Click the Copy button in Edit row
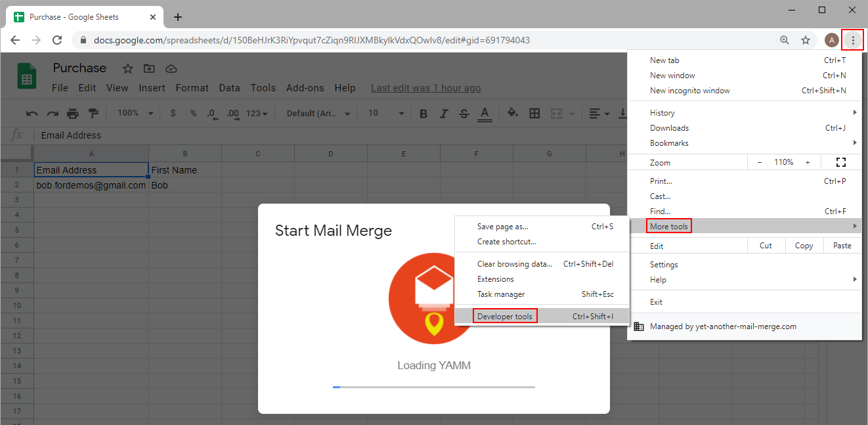The image size is (868, 425). (804, 246)
